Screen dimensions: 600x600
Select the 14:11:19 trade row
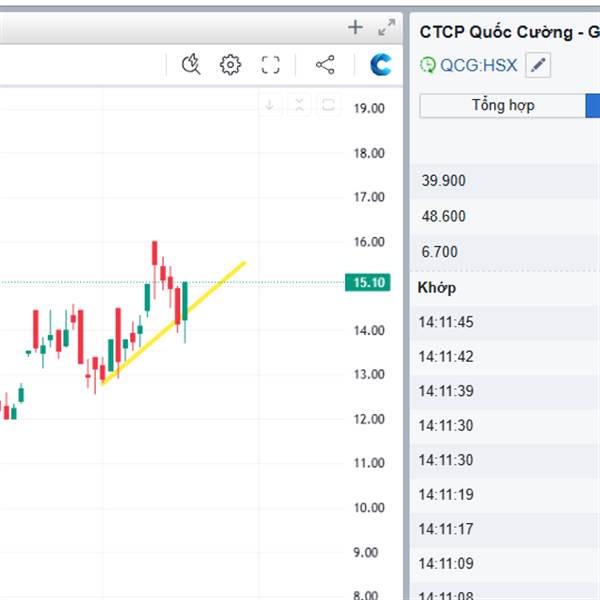tap(505, 495)
